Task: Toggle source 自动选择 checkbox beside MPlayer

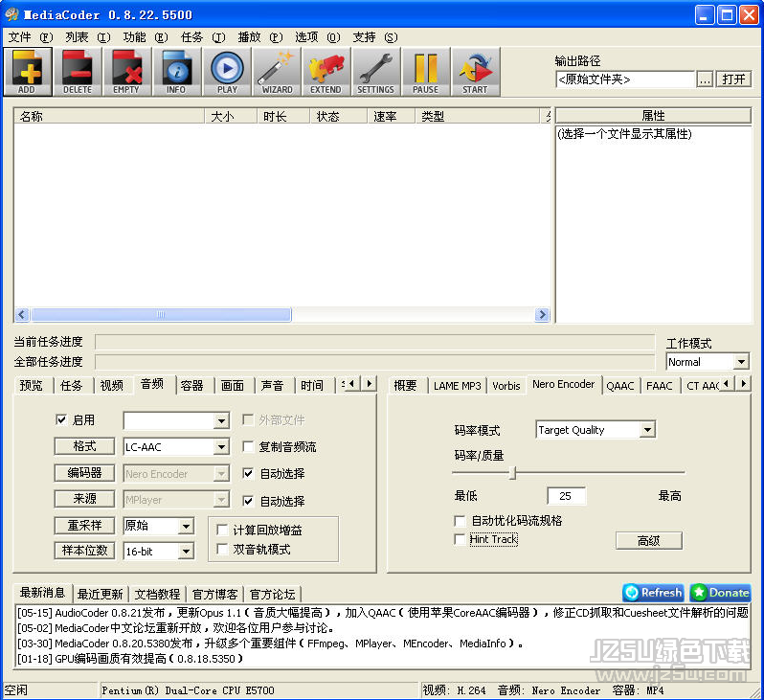Action: (x=248, y=501)
